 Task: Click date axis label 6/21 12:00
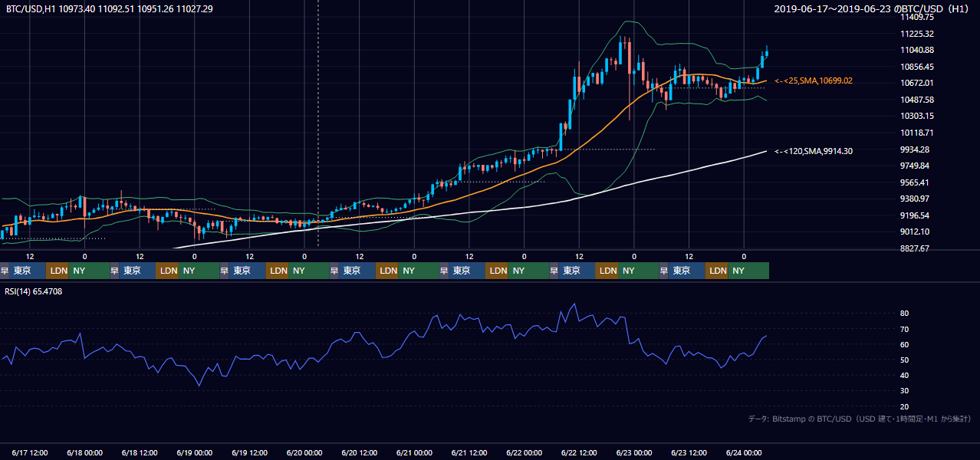click(469, 452)
